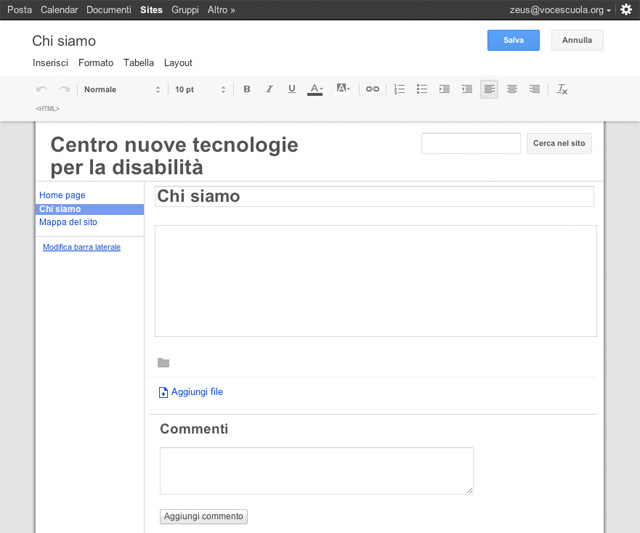
Task: Click the undo arrow icon
Action: (x=41, y=89)
